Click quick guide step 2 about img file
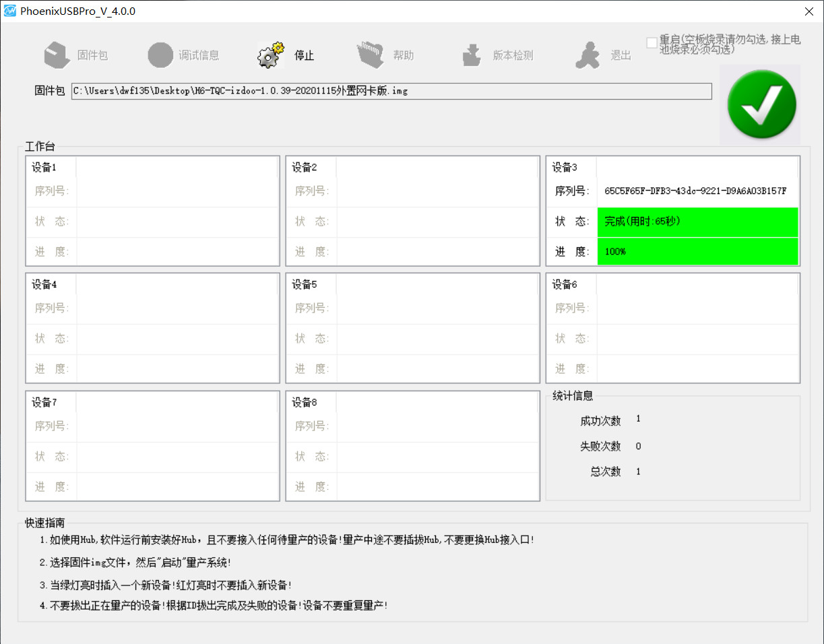824x644 pixels. click(x=135, y=562)
